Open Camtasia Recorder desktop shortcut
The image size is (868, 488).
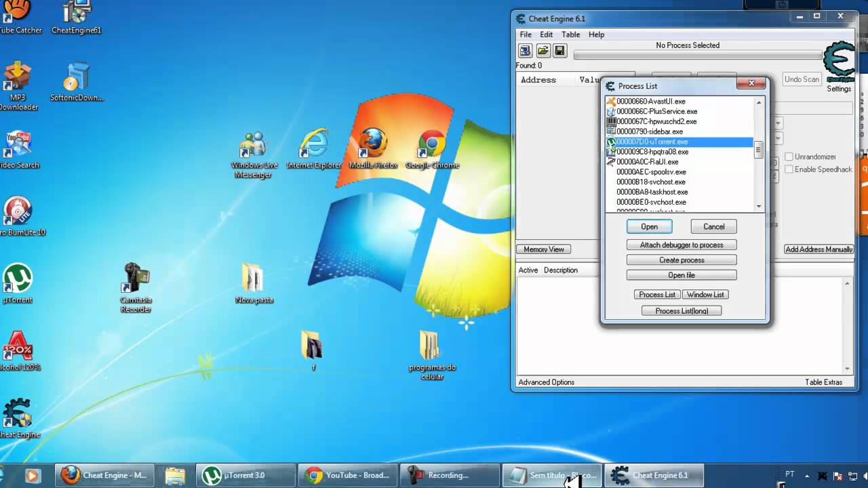[136, 289]
